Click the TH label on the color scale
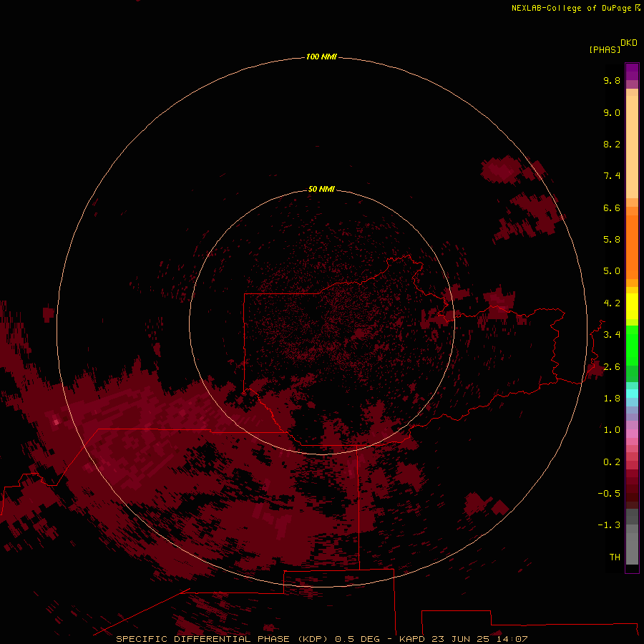 [615, 557]
